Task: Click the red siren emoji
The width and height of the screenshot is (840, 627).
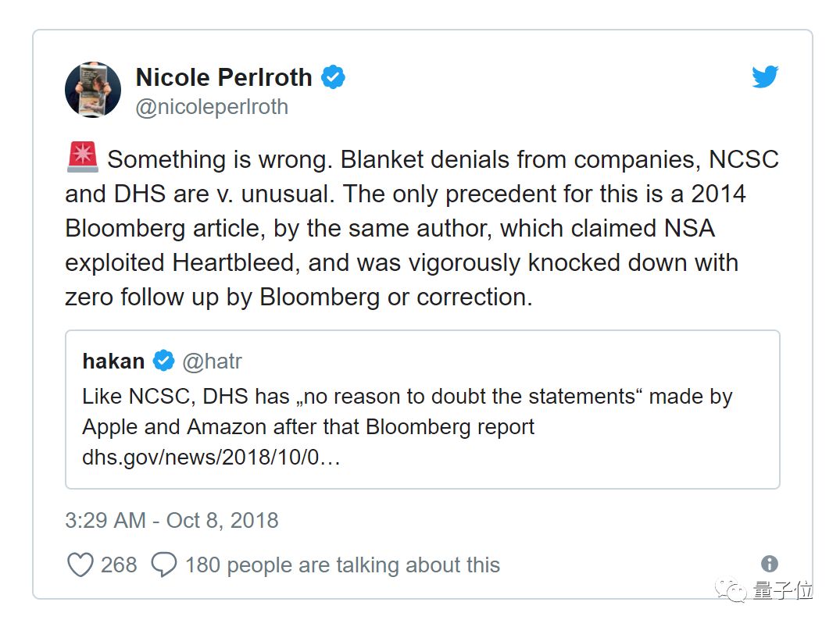Action: [x=82, y=159]
